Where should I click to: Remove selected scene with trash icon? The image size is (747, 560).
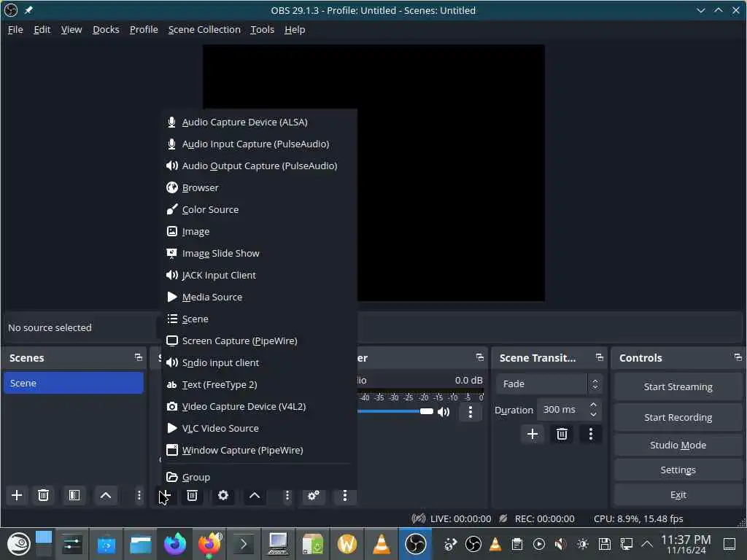pos(43,495)
